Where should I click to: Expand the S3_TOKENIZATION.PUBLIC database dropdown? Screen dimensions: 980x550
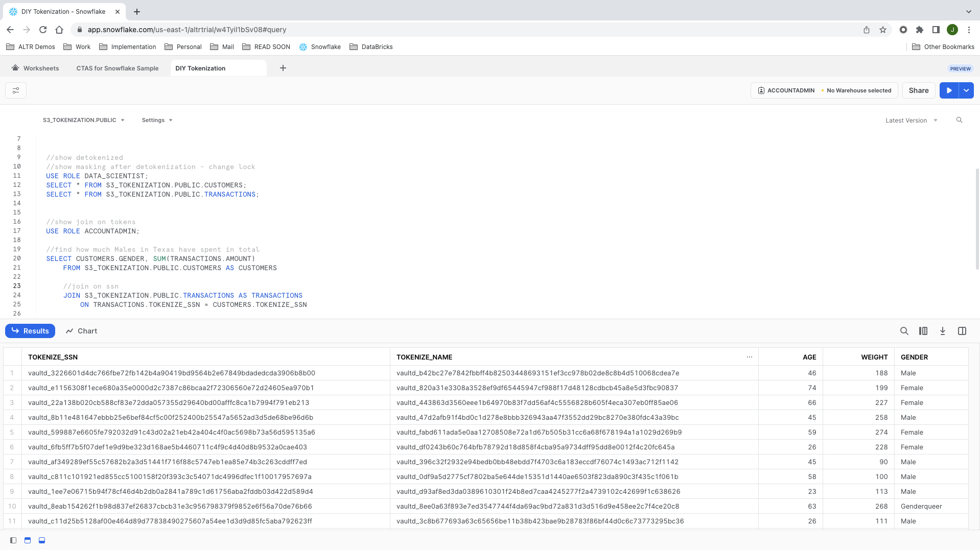click(84, 120)
